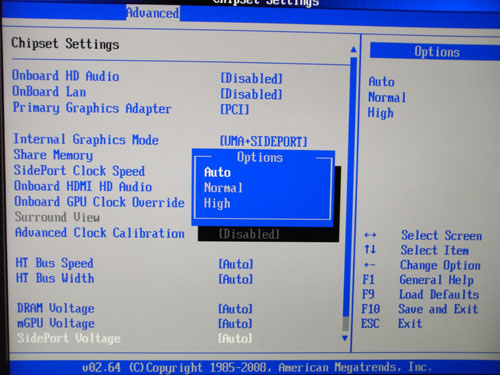This screenshot has width=500, height=375.
Task: Select Advanced Clock Calibration setting
Action: [100, 233]
